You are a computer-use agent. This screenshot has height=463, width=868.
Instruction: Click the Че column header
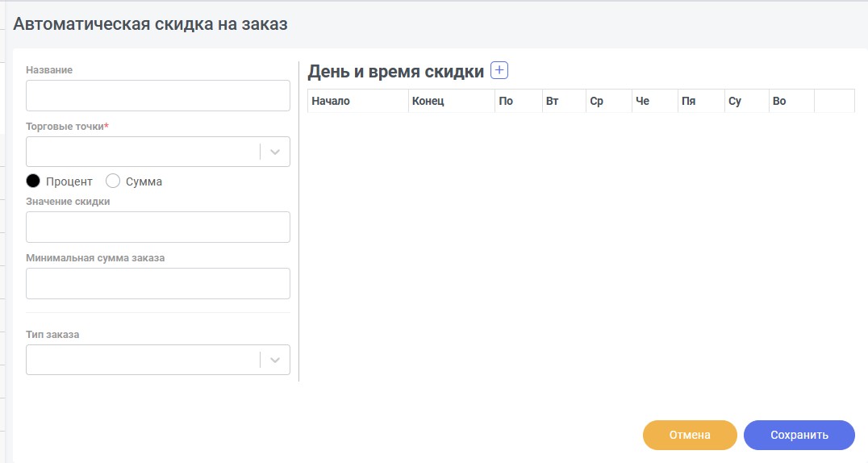click(655, 101)
